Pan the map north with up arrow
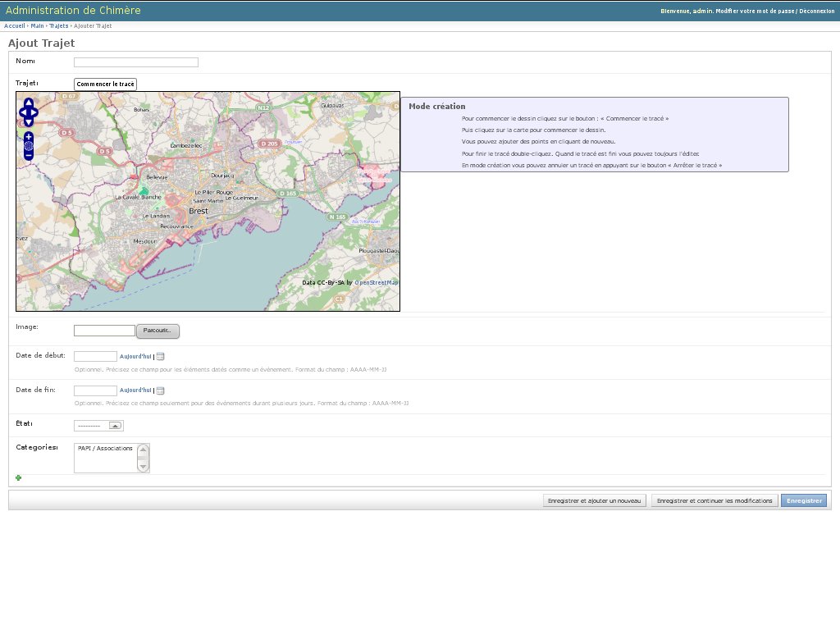The width and height of the screenshot is (840, 630). click(x=29, y=103)
